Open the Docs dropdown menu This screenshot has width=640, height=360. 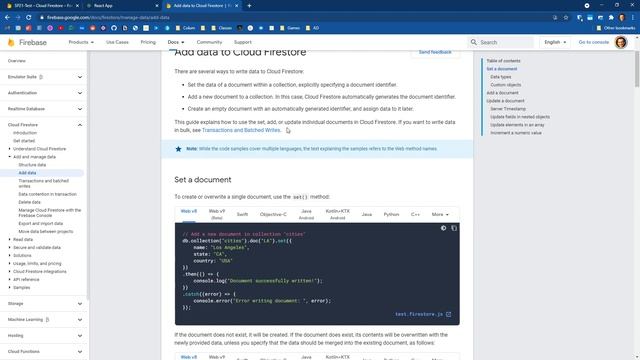(176, 42)
